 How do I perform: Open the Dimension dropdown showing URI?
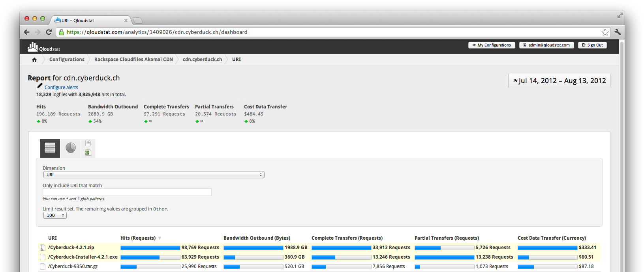(154, 175)
